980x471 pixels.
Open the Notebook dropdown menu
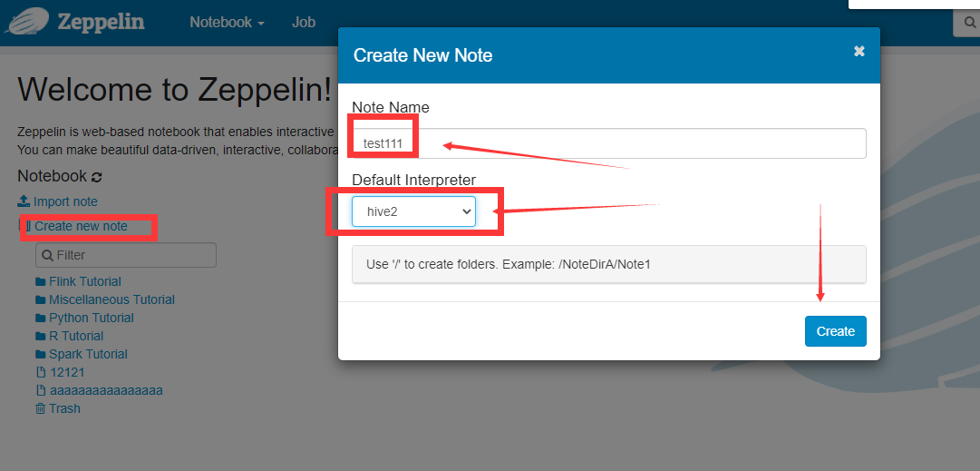point(227,23)
